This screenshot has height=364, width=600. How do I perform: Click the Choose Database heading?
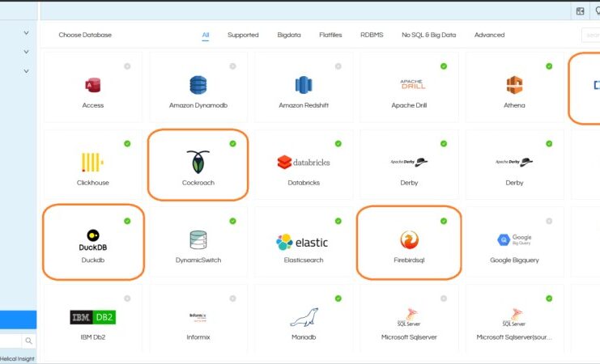(85, 35)
